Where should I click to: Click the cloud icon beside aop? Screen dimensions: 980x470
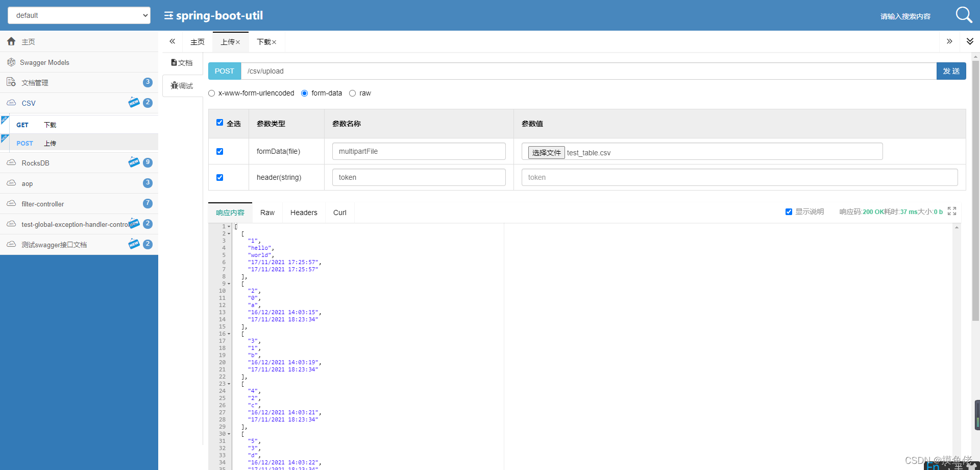(x=11, y=183)
